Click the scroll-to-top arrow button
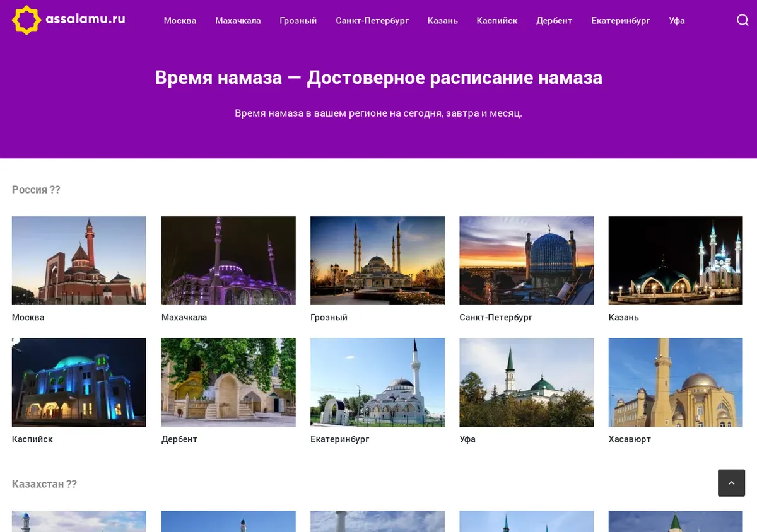 click(731, 483)
